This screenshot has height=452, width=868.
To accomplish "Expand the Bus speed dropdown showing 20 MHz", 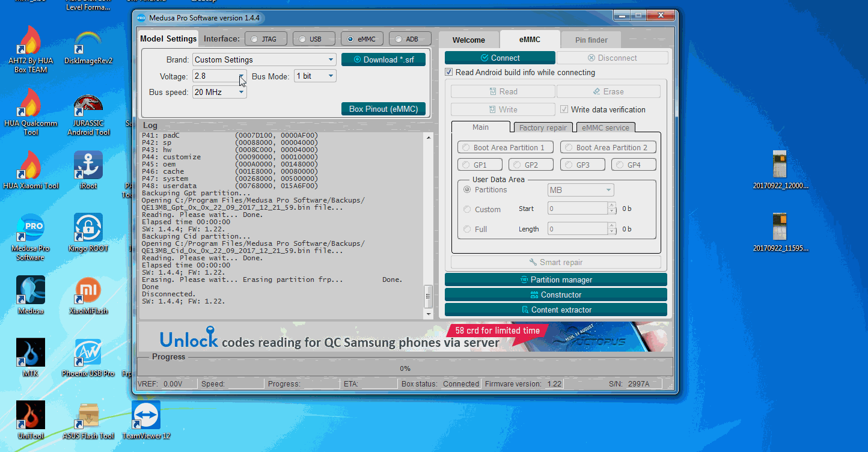I will pos(219,93).
